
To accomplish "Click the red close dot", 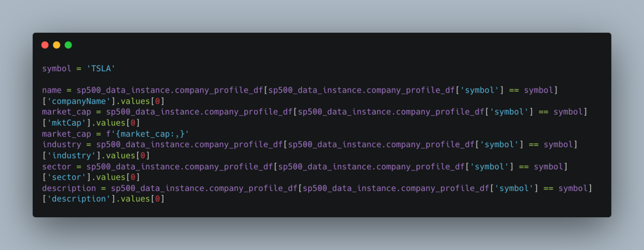I will (x=45, y=45).
